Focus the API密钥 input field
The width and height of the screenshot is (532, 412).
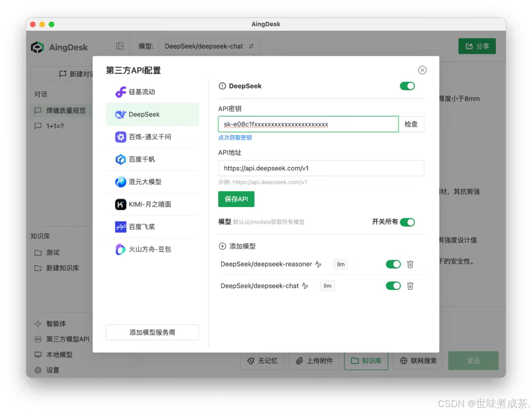coord(308,124)
